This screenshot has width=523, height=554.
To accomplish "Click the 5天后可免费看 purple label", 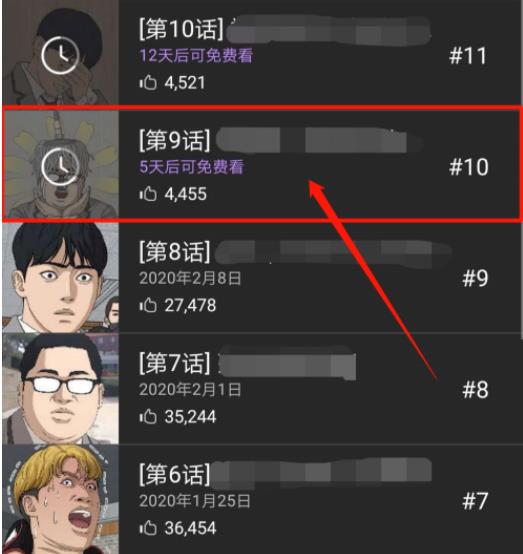I will [192, 167].
